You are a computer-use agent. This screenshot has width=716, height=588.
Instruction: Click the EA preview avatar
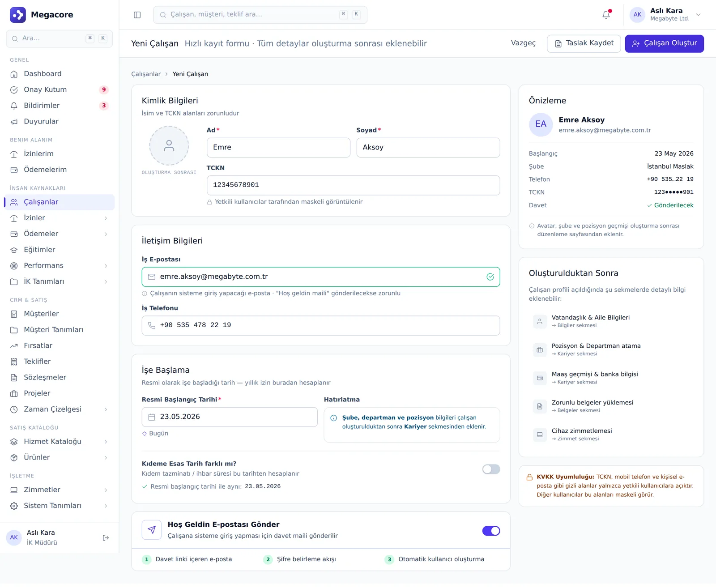click(x=541, y=124)
